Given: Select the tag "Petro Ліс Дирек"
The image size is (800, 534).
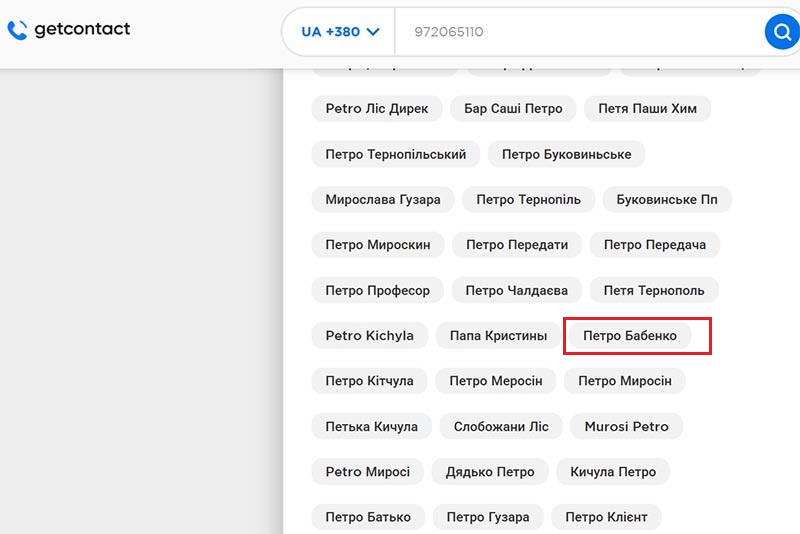Looking at the screenshot, I should [x=377, y=109].
